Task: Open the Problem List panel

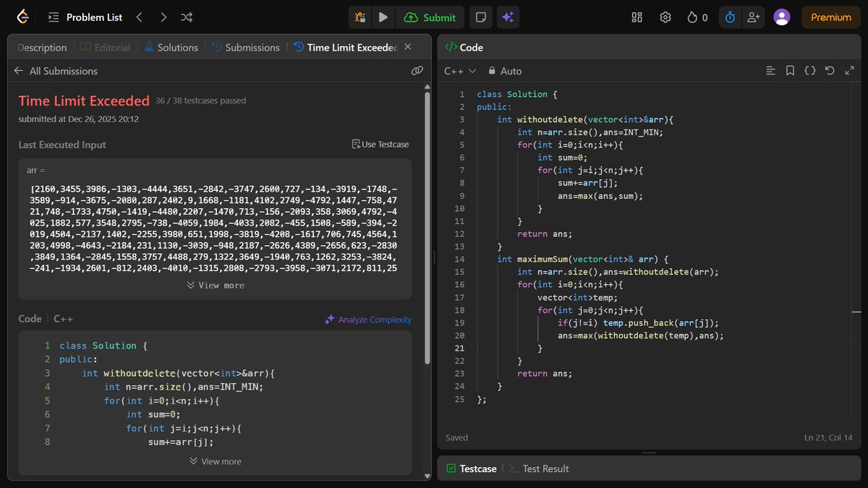Action: (85, 17)
